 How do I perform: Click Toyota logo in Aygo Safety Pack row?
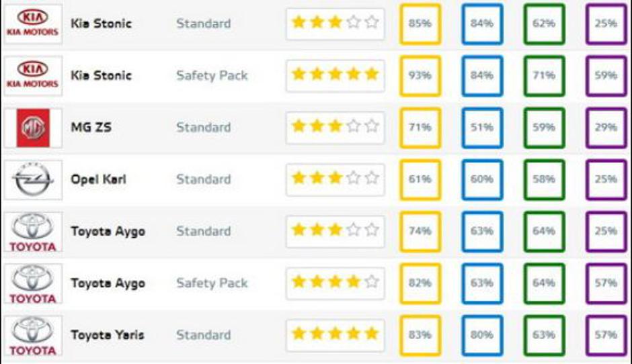pyautogui.click(x=33, y=283)
